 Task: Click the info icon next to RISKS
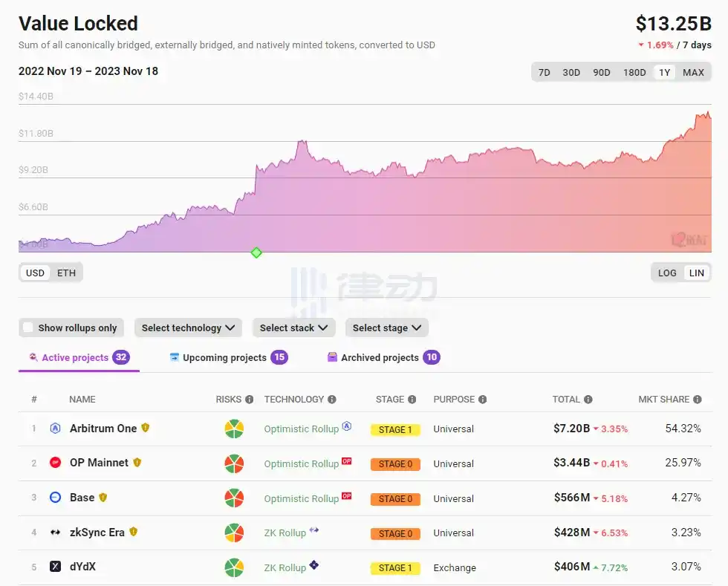pos(250,400)
